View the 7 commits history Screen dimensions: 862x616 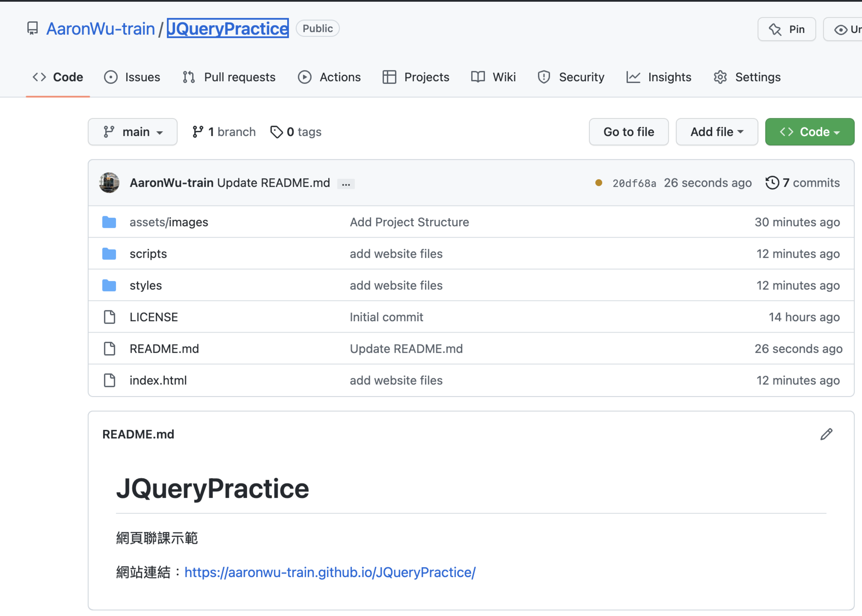click(802, 183)
